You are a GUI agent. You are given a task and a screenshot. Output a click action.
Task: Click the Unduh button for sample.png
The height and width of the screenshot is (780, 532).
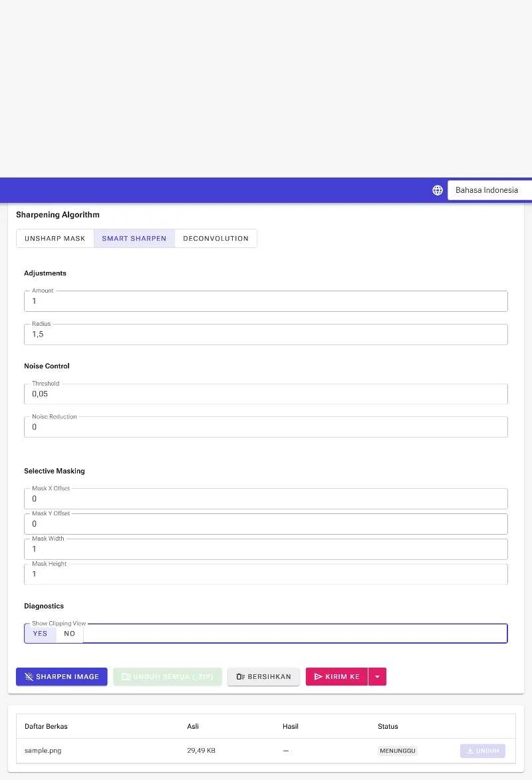[483, 751]
